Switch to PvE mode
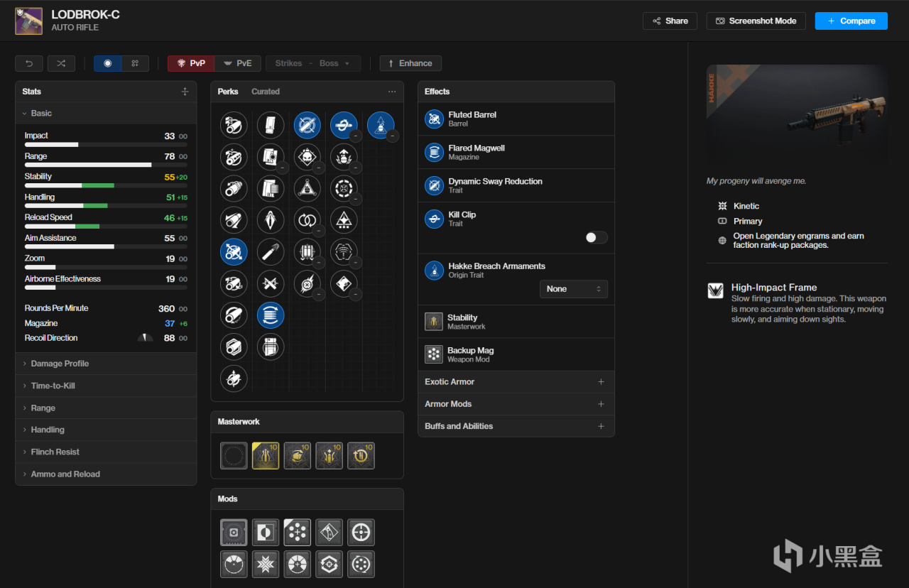The image size is (909, 588). click(x=238, y=63)
